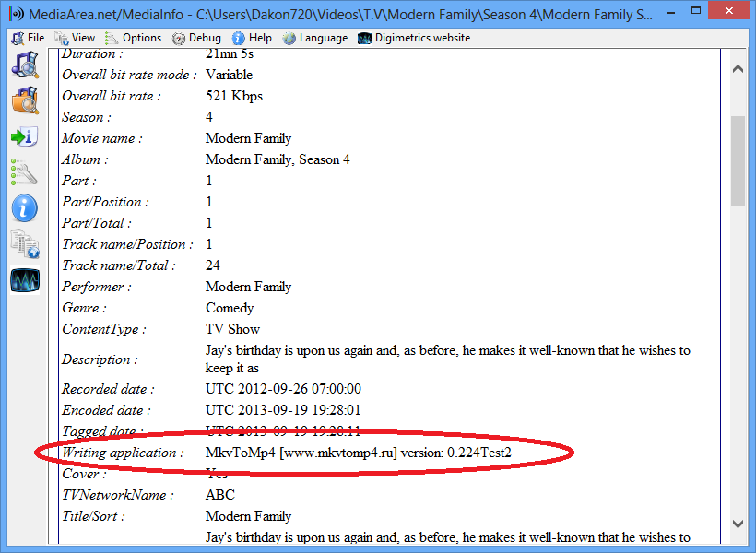The image size is (756, 553).
Task: Click the 'UTC 2013-09-19 19:28:01' encoded date
Action: [283, 410]
